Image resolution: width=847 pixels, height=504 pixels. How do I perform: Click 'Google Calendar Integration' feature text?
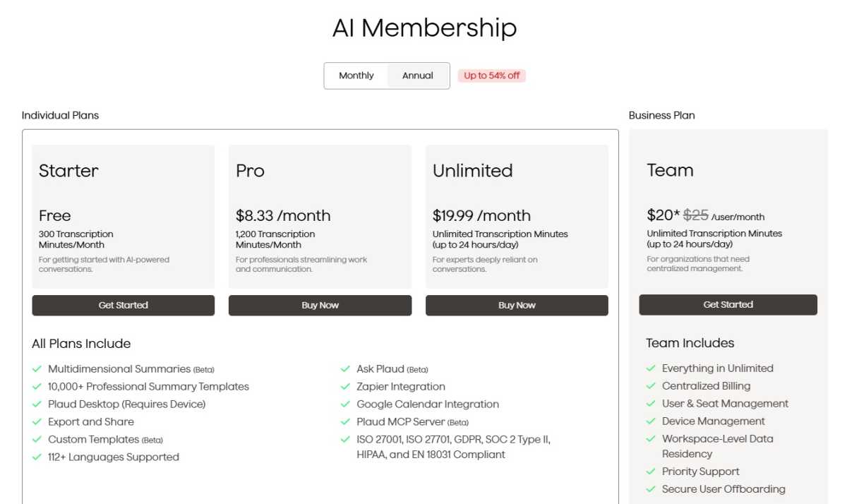click(428, 404)
